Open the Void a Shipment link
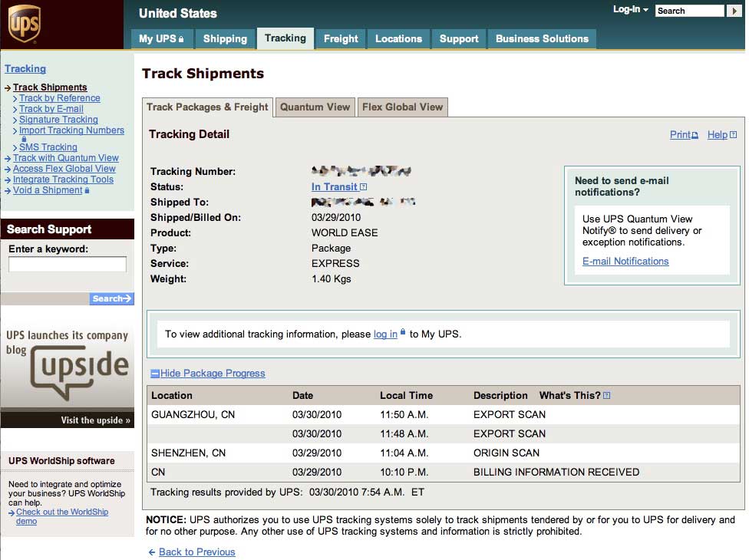The width and height of the screenshot is (749, 560). (48, 190)
